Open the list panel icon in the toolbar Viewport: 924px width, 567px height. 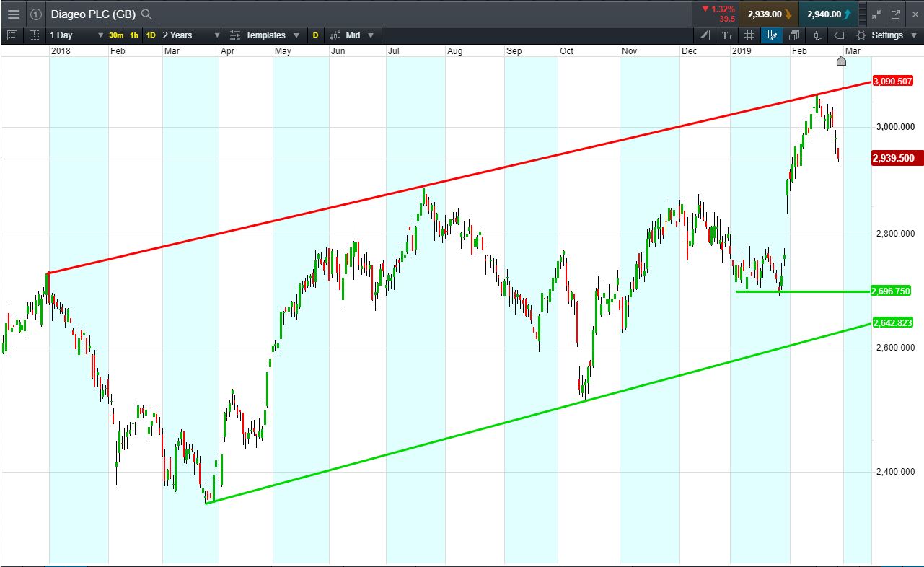(x=12, y=35)
